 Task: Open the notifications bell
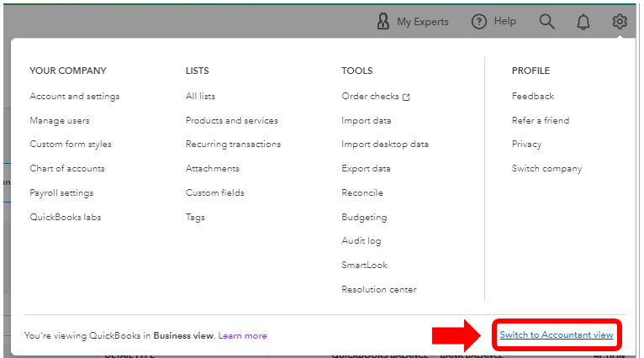tap(583, 22)
